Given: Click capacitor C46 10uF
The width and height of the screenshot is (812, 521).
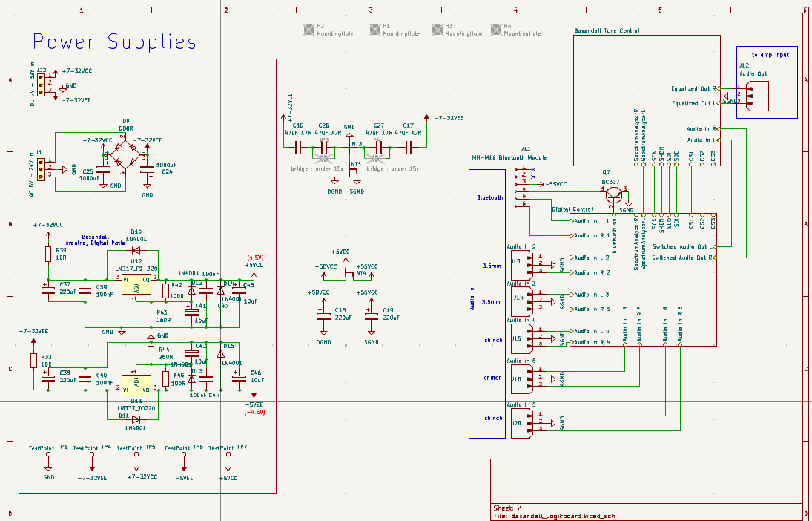Looking at the screenshot, I should [239, 378].
